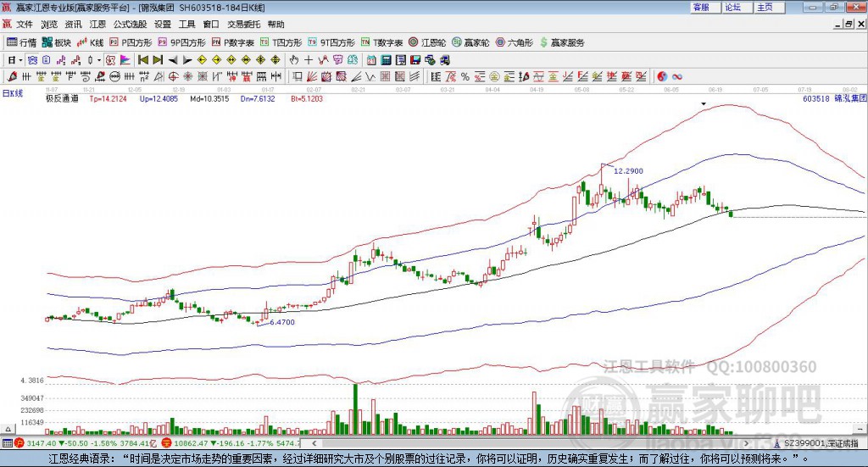868x467 pixels.
Task: Open the 交易委托 menu
Action: pyautogui.click(x=243, y=25)
